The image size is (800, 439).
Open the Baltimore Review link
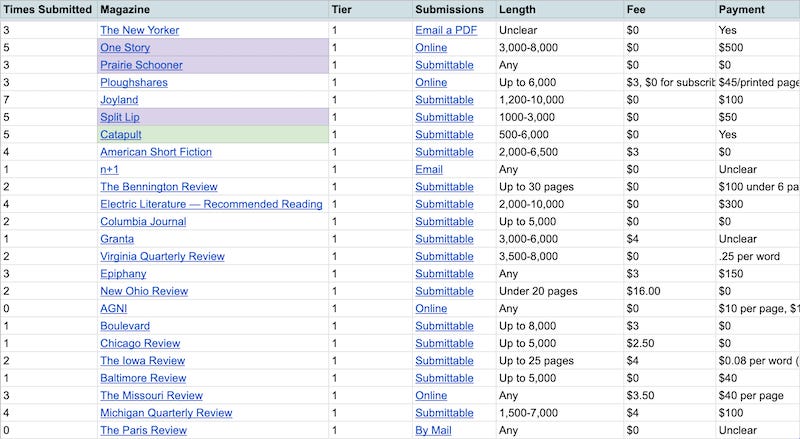pyautogui.click(x=143, y=377)
